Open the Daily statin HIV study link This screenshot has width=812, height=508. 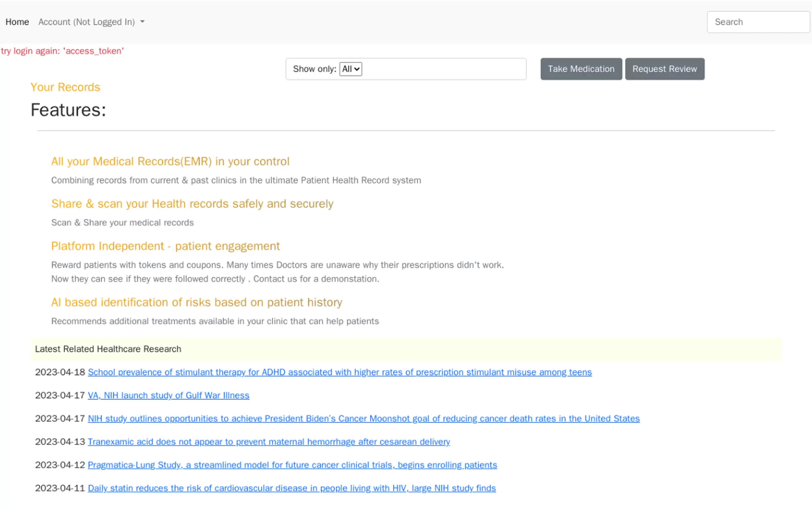291,488
